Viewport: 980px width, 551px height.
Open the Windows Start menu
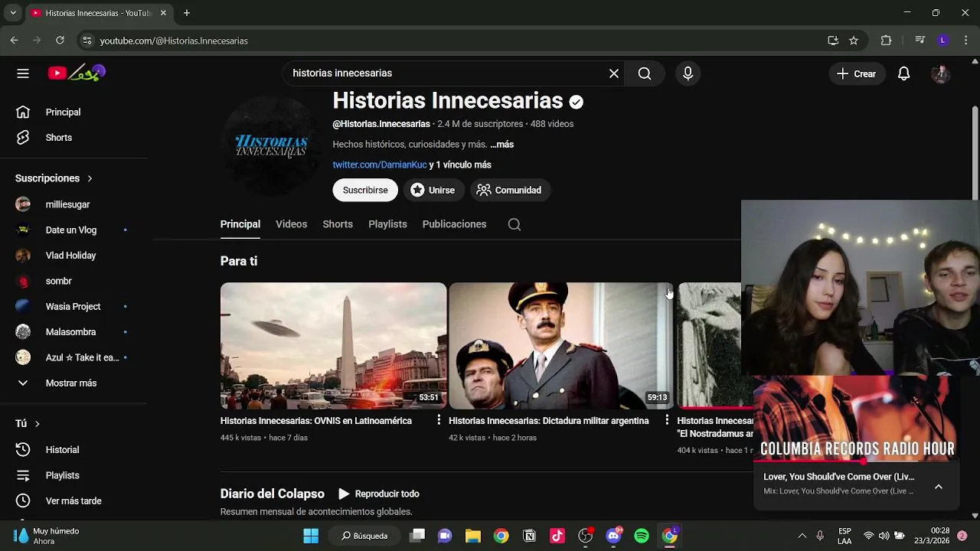(311, 536)
